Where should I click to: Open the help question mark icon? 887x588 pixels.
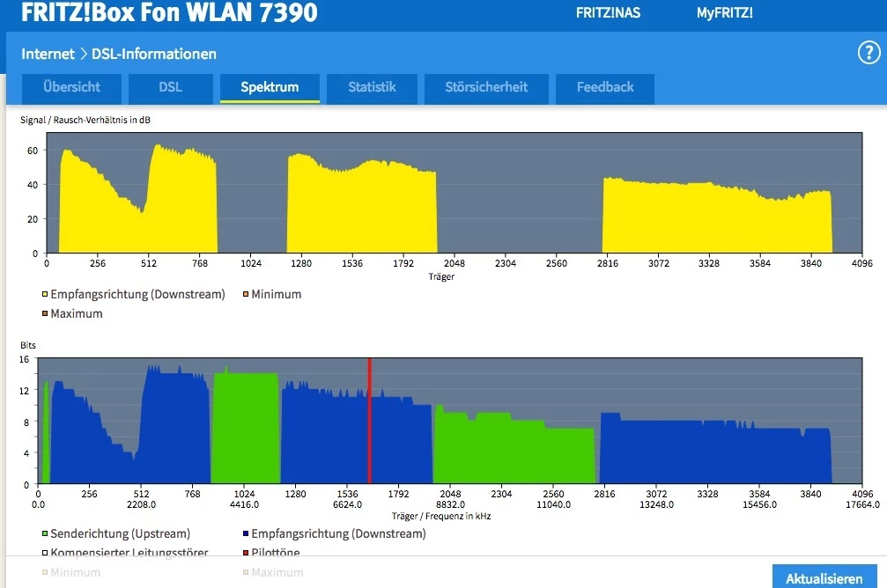(x=869, y=53)
